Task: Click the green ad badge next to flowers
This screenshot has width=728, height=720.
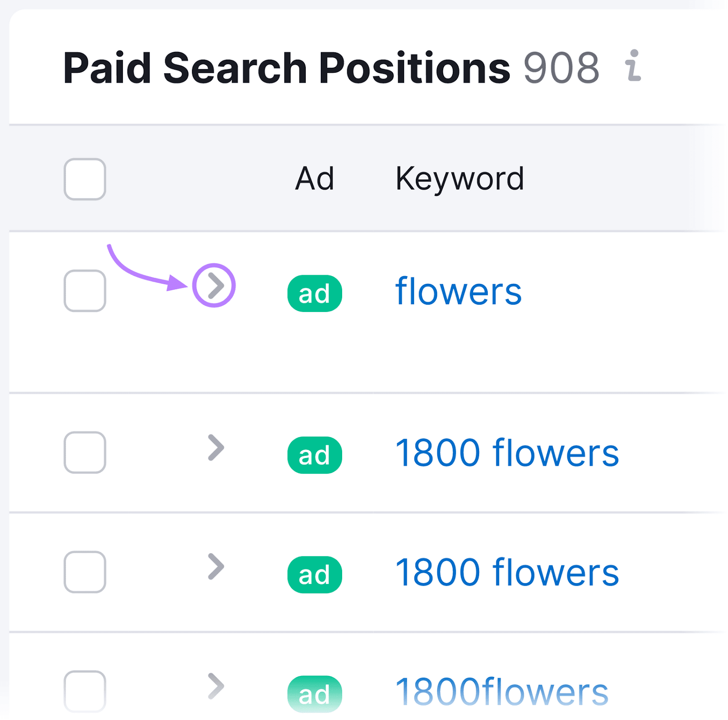Action: coord(314,292)
